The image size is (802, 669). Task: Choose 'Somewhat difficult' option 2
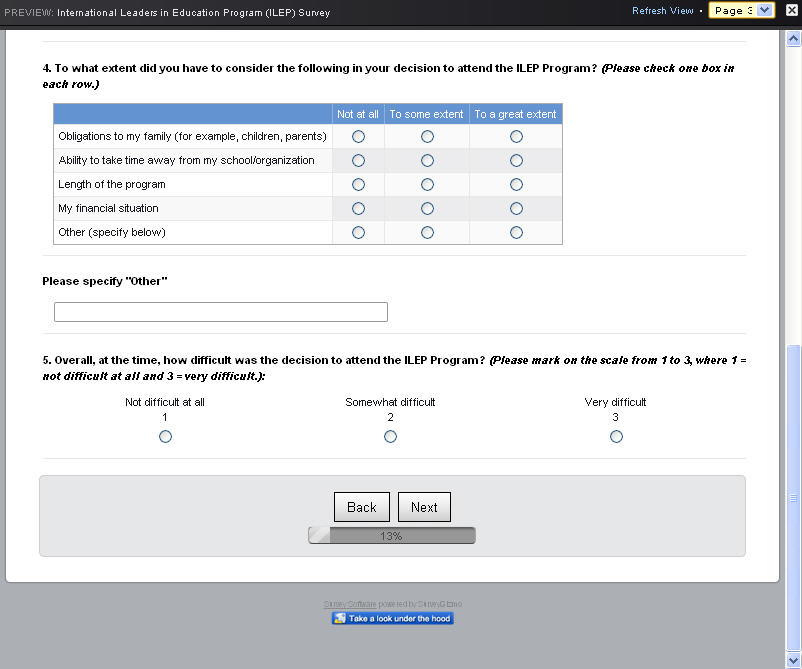click(390, 437)
